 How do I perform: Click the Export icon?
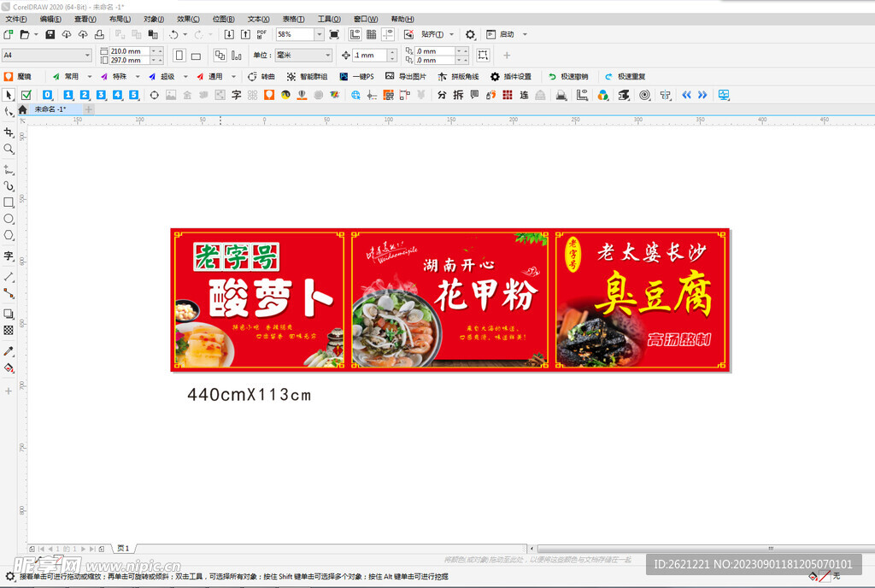click(x=245, y=34)
